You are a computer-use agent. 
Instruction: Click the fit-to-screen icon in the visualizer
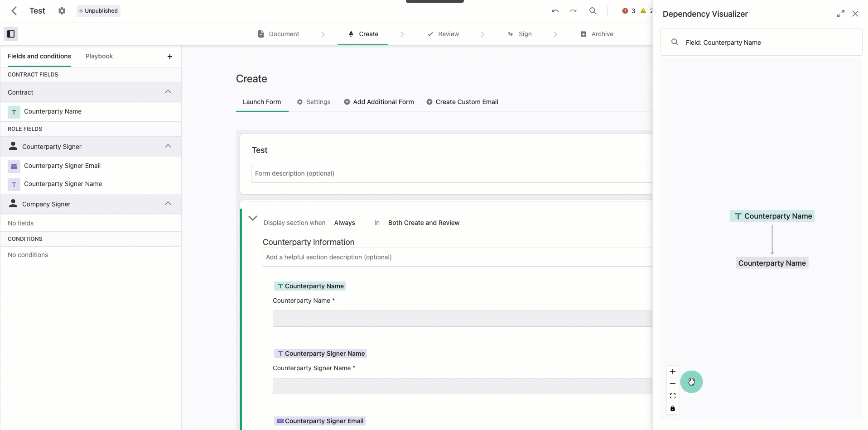(672, 396)
